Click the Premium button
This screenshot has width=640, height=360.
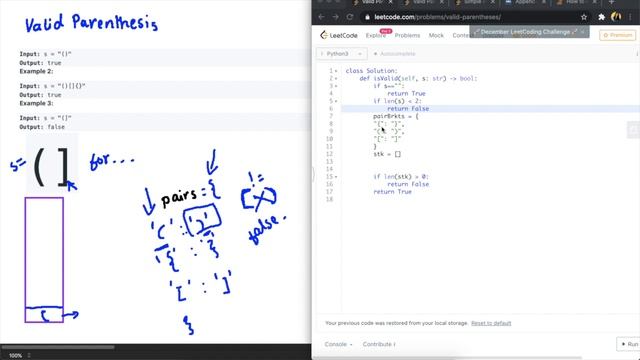pos(618,35)
